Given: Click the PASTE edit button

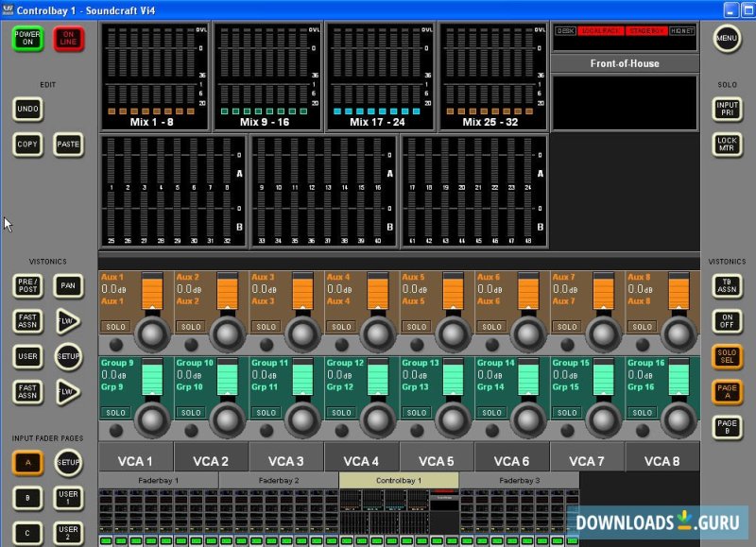Looking at the screenshot, I should click(68, 145).
